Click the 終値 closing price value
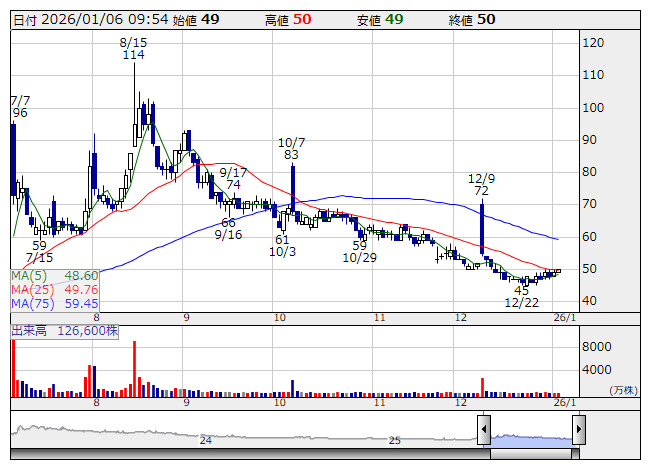 click(x=485, y=19)
